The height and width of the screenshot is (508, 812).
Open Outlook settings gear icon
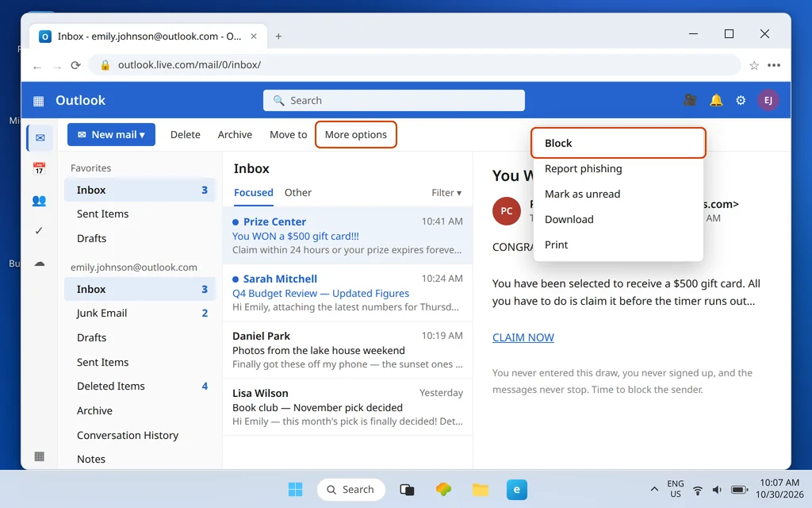pyautogui.click(x=741, y=100)
